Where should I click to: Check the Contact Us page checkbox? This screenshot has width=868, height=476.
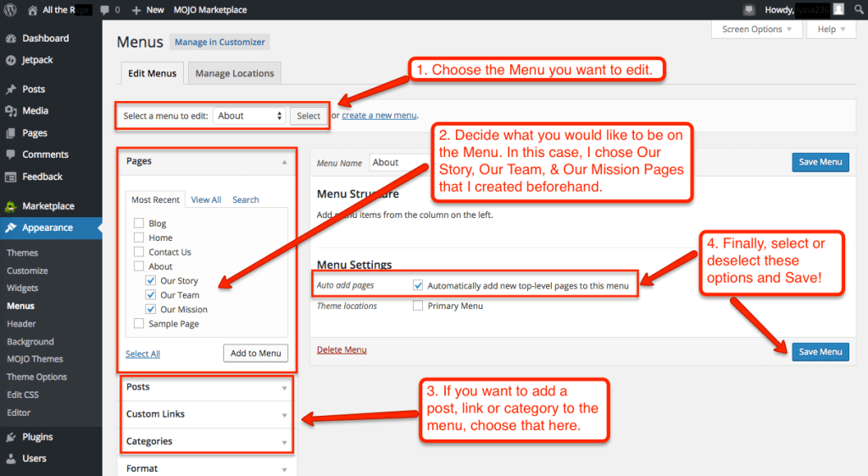pos(139,252)
